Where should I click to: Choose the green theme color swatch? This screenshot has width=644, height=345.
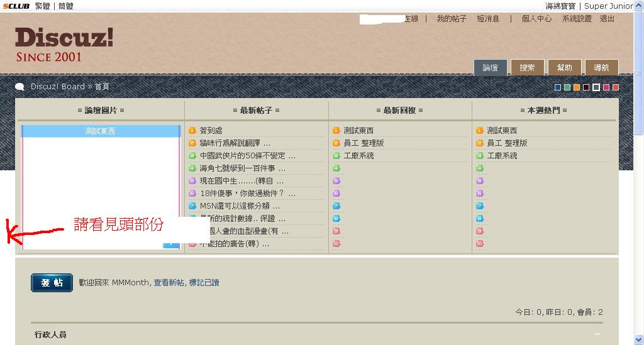click(x=567, y=87)
